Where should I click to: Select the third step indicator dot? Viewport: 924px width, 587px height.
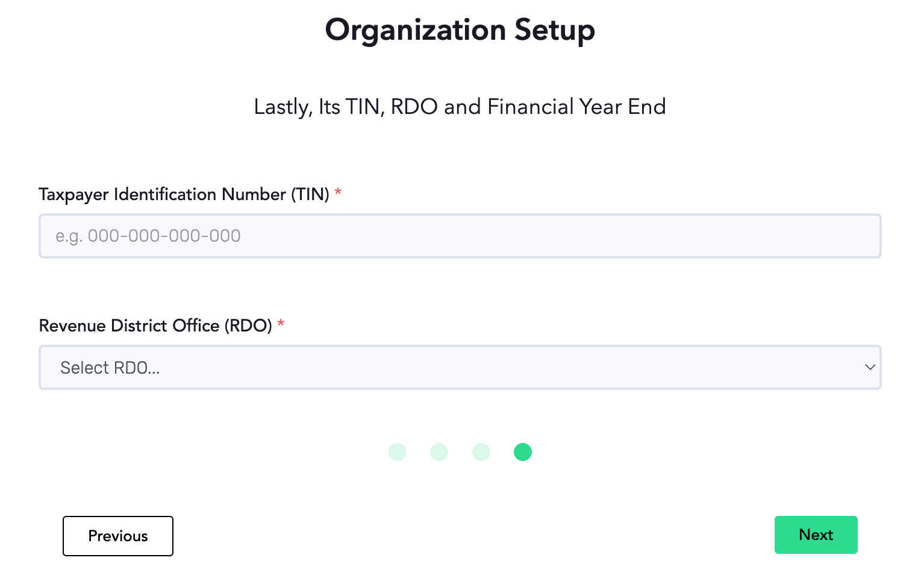[481, 452]
